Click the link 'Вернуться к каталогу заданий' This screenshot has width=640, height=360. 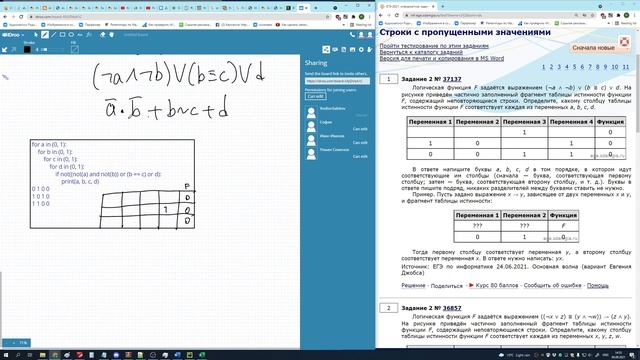point(421,52)
